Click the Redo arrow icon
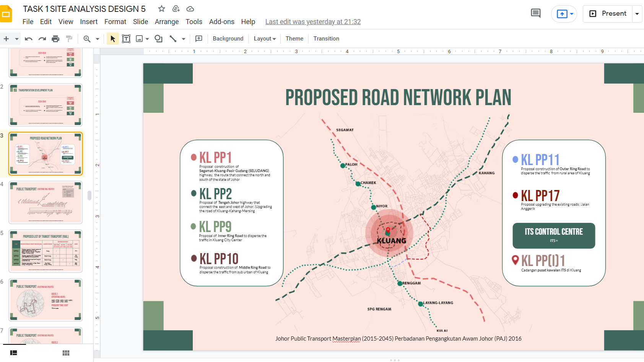This screenshot has height=362, width=644. [x=42, y=39]
